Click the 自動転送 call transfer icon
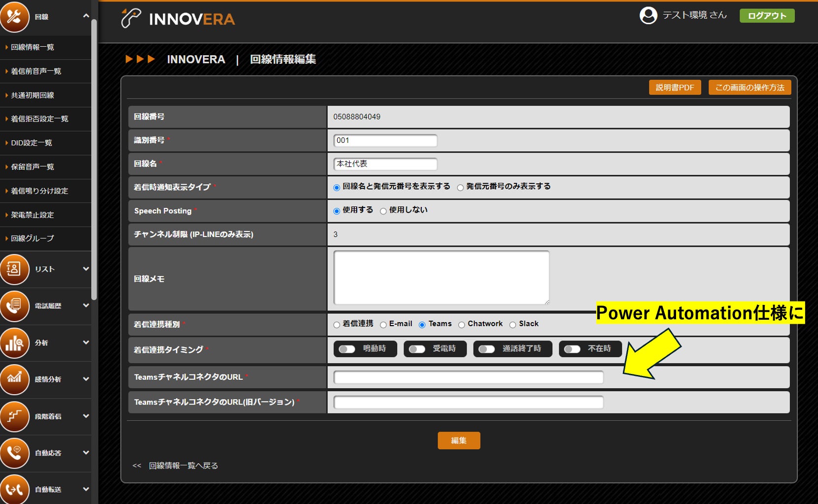This screenshot has height=504, width=818. pos(14,489)
